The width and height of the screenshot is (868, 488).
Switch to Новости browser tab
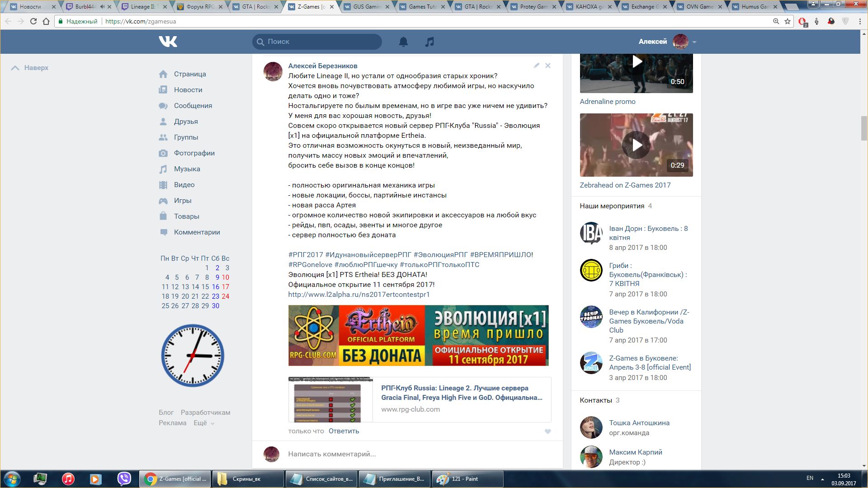coord(32,7)
